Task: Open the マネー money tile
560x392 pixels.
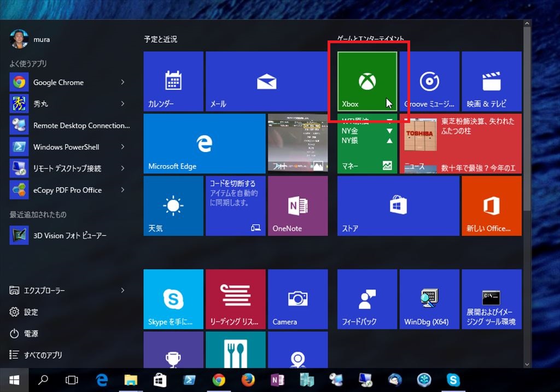Action: (367, 144)
